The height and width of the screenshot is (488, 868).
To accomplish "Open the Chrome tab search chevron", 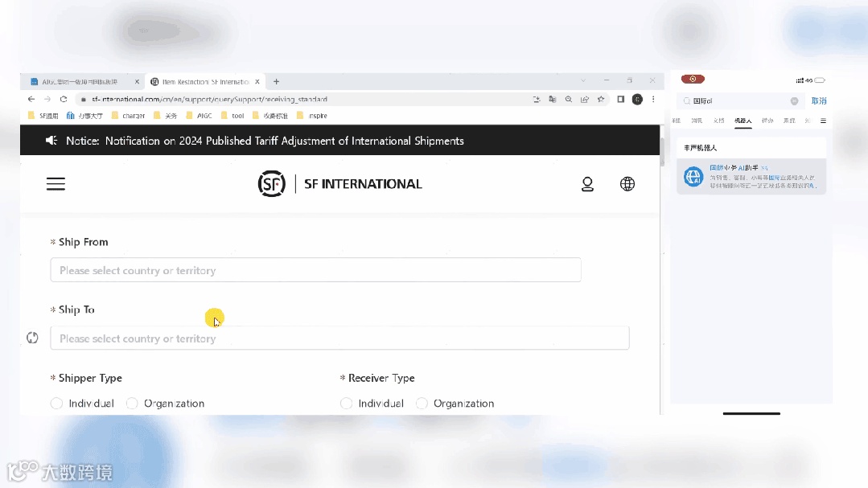I will click(x=583, y=80).
